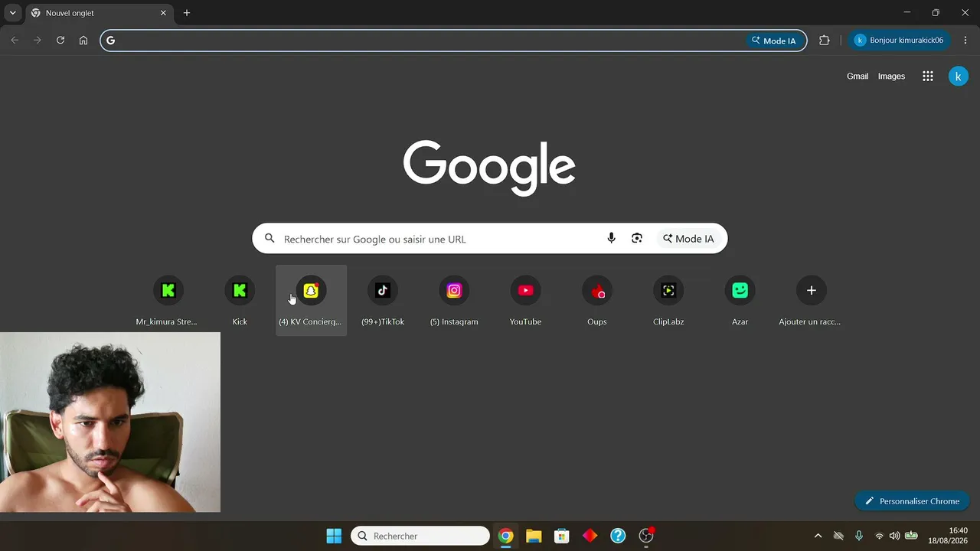Open the Instagram shortcut
The width and height of the screenshot is (980, 551).
click(x=454, y=299)
